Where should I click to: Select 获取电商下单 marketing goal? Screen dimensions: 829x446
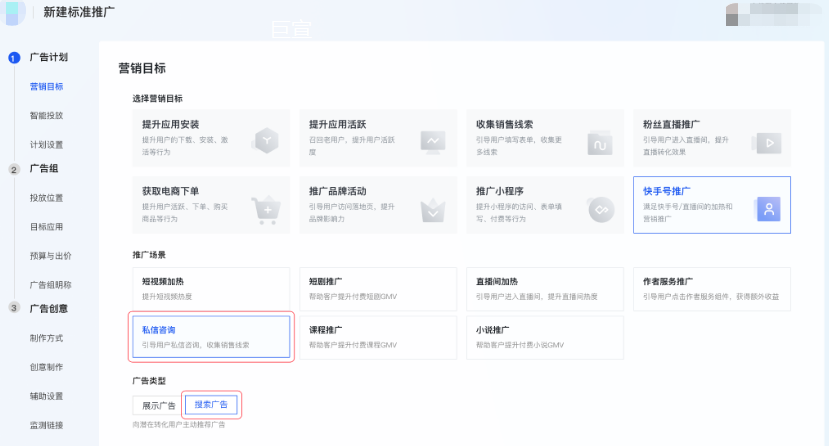pyautogui.click(x=211, y=205)
